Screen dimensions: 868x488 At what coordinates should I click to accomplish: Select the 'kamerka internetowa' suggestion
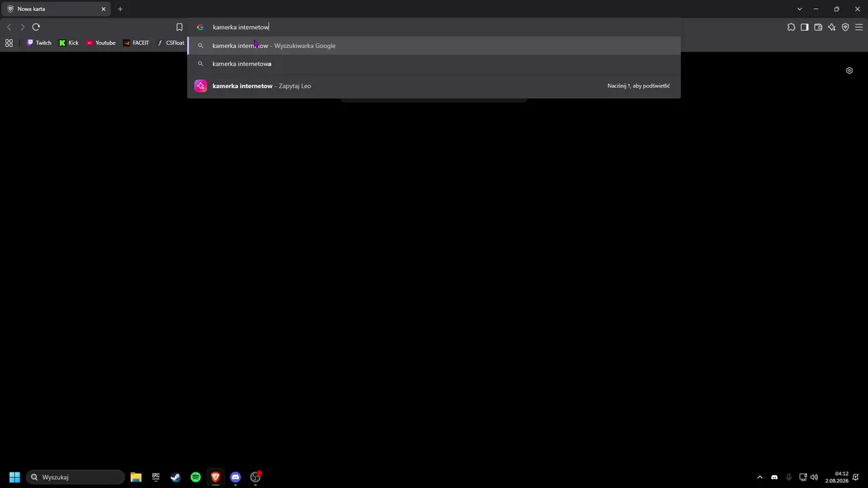click(x=434, y=64)
